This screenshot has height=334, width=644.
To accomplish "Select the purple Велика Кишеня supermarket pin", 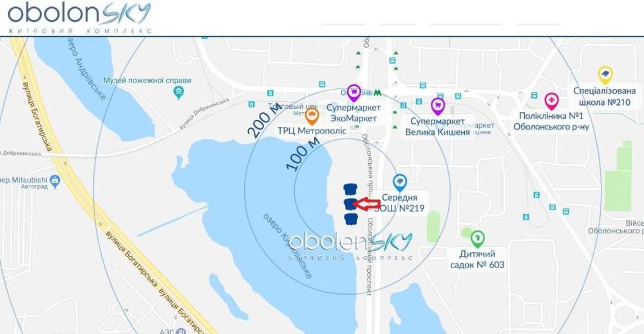I will tap(438, 106).
